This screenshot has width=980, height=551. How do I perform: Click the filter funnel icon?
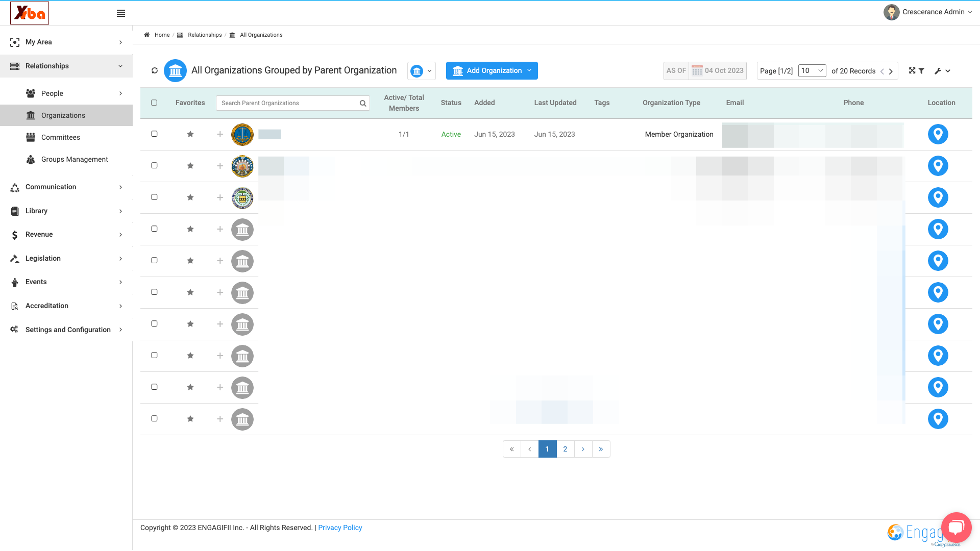coord(921,71)
